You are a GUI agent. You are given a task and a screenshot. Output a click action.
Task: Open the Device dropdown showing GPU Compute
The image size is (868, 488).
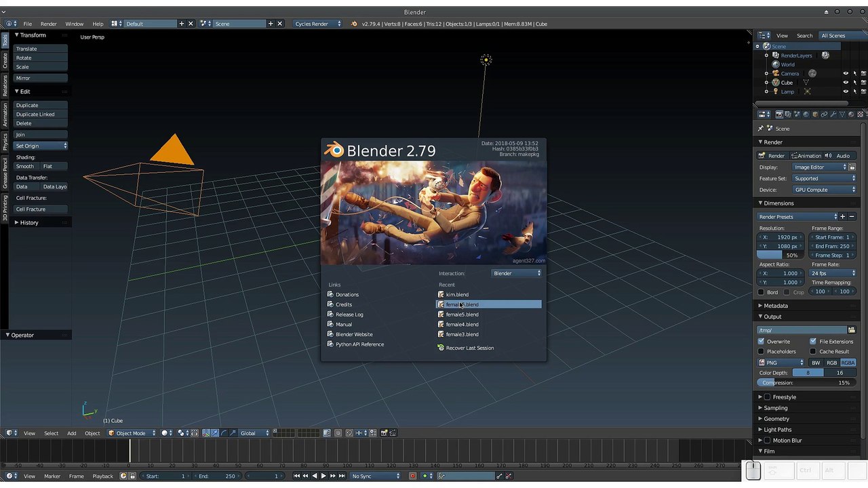(825, 190)
